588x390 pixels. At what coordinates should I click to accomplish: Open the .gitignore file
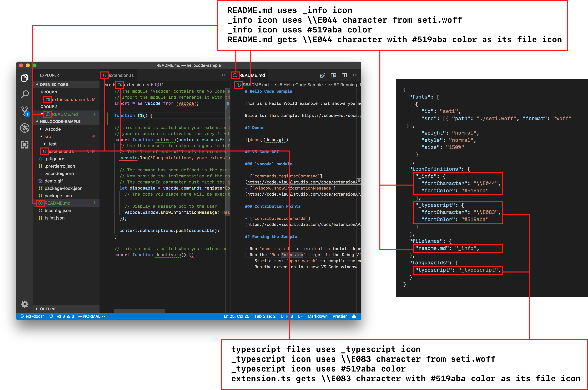tap(66, 159)
